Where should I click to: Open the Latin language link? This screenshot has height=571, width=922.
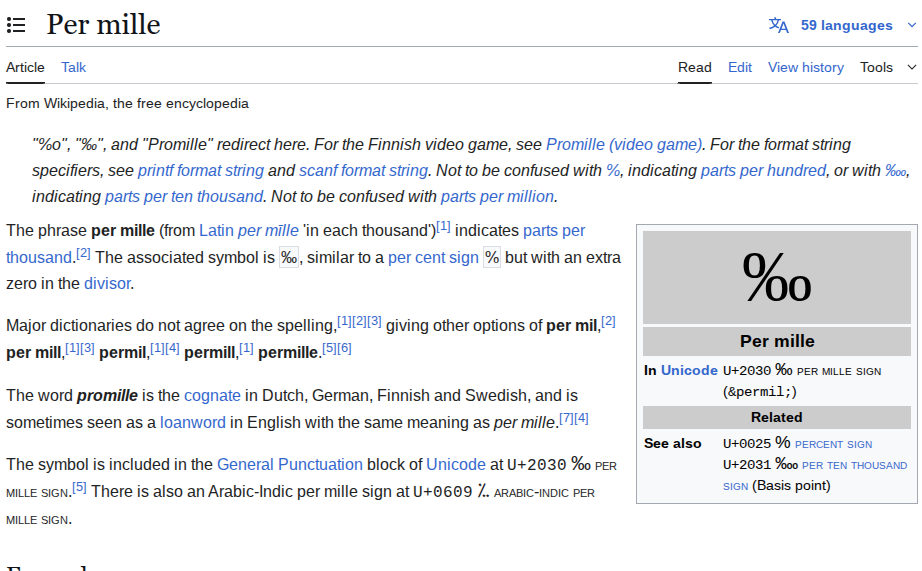216,231
